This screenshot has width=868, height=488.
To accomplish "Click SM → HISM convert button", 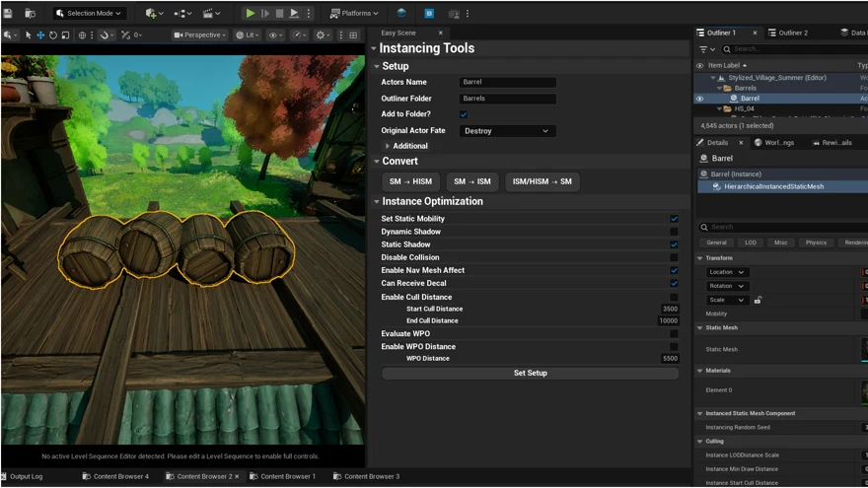I will [410, 181].
